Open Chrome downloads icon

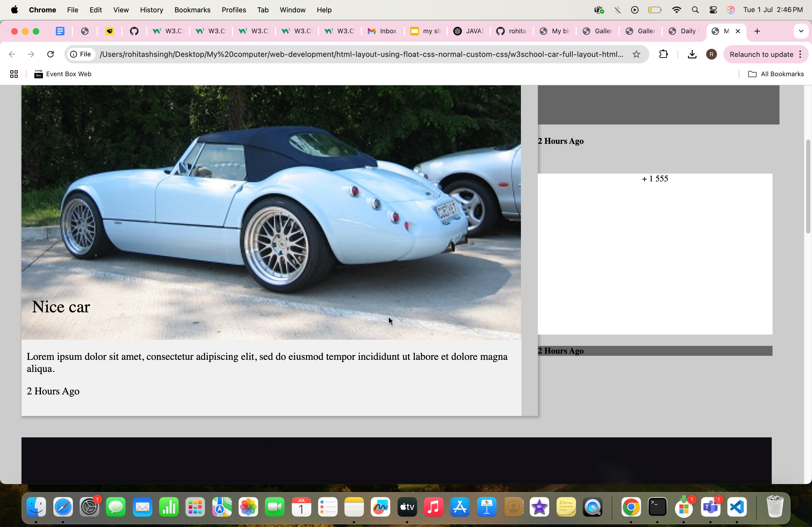coord(692,54)
